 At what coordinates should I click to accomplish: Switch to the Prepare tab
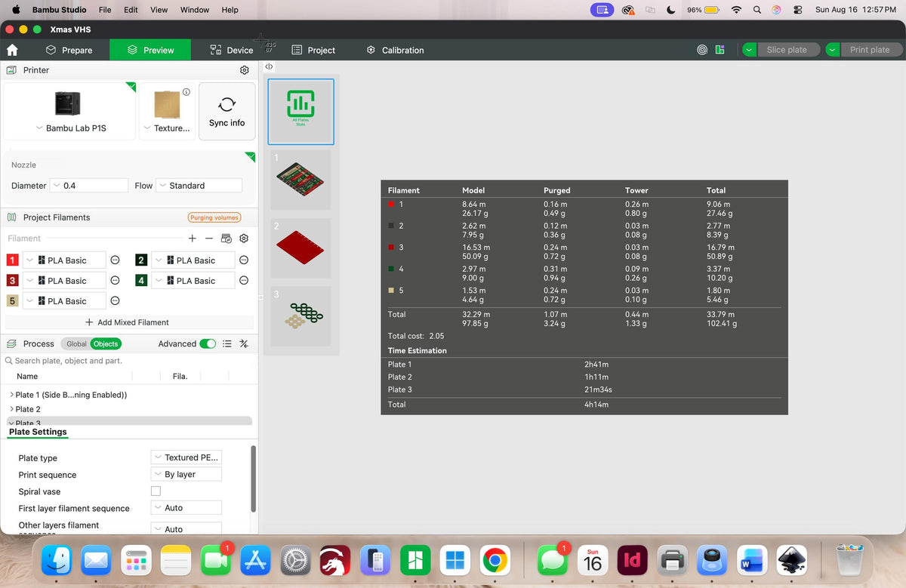(69, 50)
